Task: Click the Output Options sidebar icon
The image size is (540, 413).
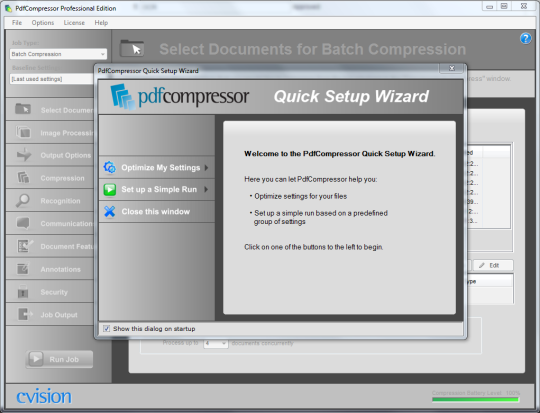Action: 23,155
